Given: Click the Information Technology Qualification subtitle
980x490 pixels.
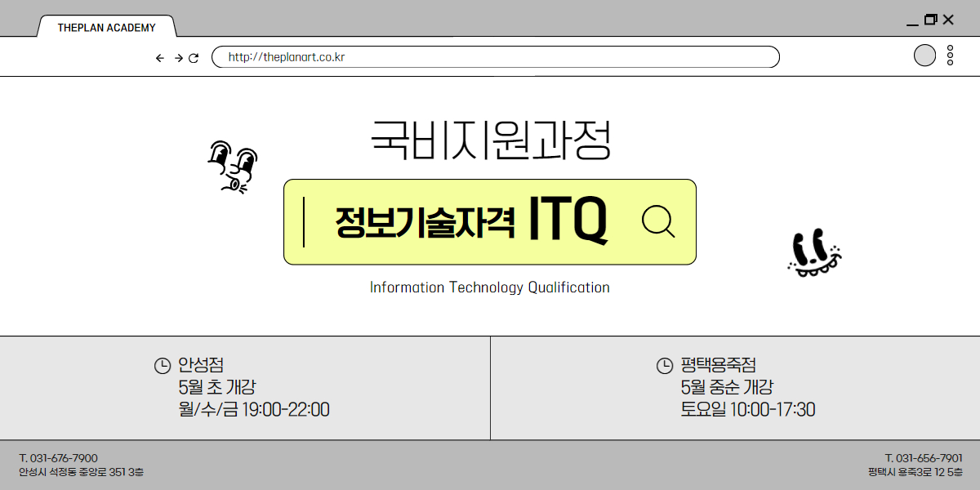Looking at the screenshot, I should (x=490, y=287).
